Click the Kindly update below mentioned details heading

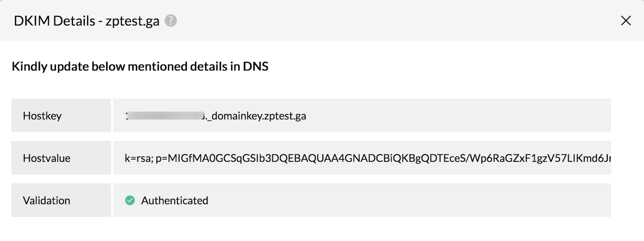140,66
